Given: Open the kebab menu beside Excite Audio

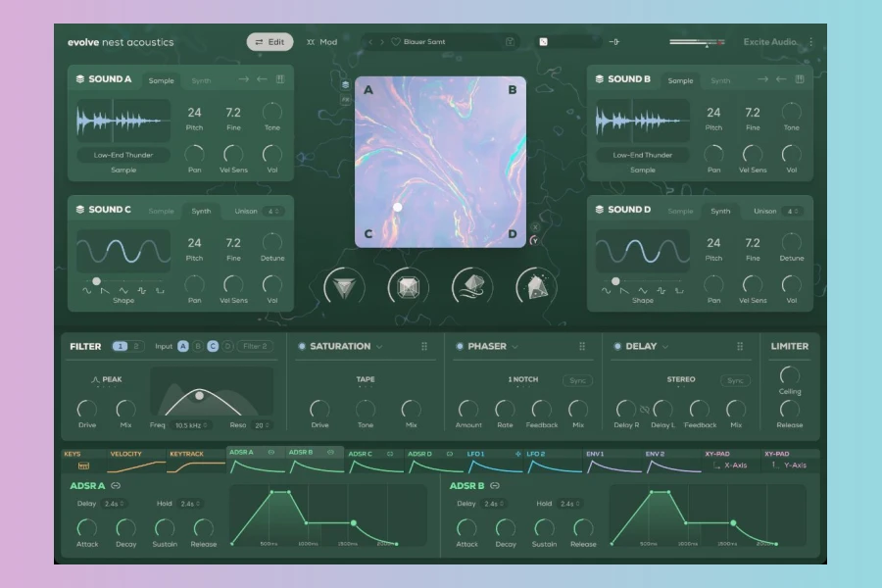Looking at the screenshot, I should tap(811, 41).
